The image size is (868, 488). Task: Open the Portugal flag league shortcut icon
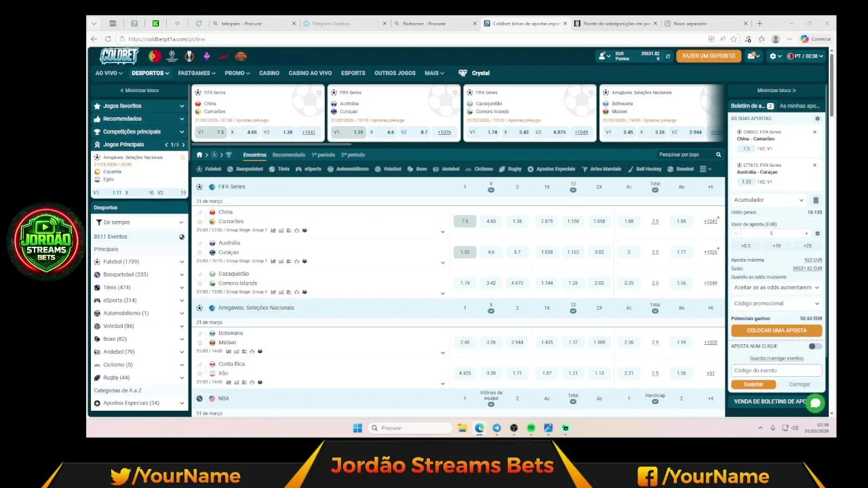click(155, 56)
